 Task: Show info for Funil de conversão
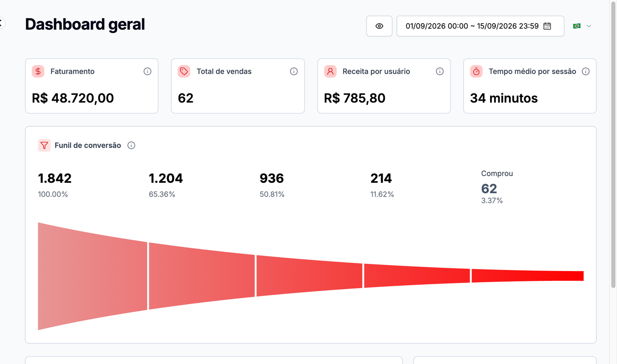pos(132,146)
